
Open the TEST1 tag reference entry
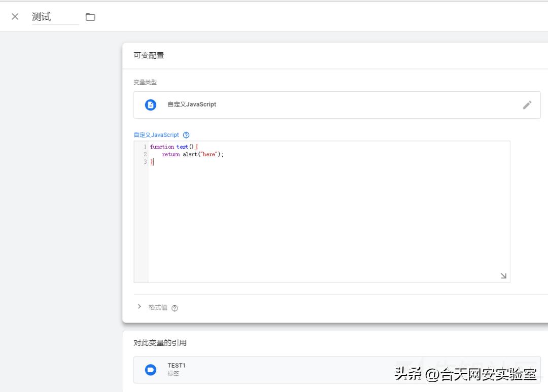(x=254, y=370)
